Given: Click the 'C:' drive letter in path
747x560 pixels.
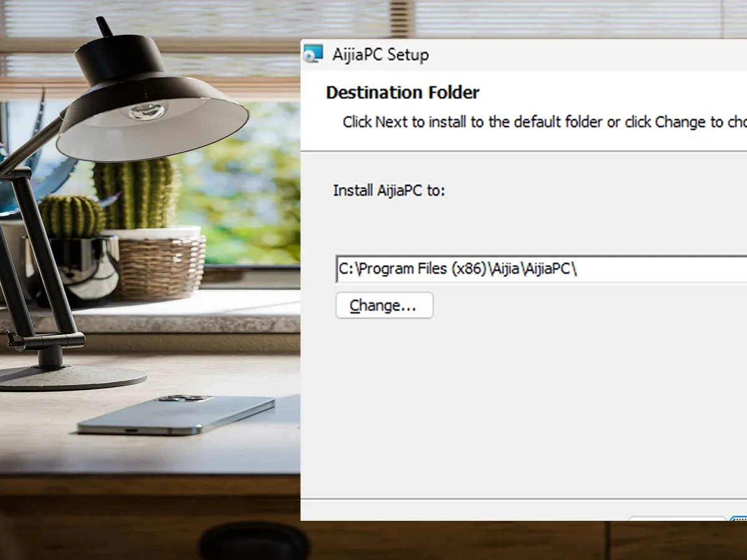Looking at the screenshot, I should 345,269.
